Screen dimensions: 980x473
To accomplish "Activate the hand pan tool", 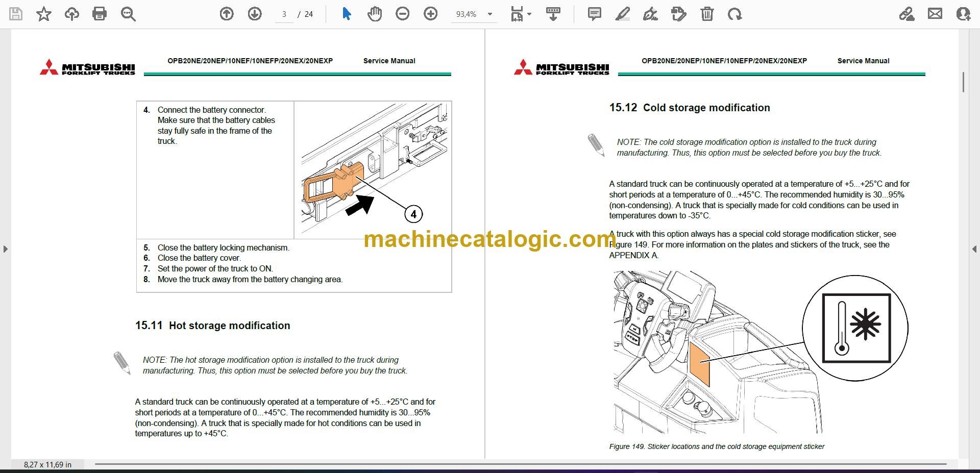I will (375, 14).
